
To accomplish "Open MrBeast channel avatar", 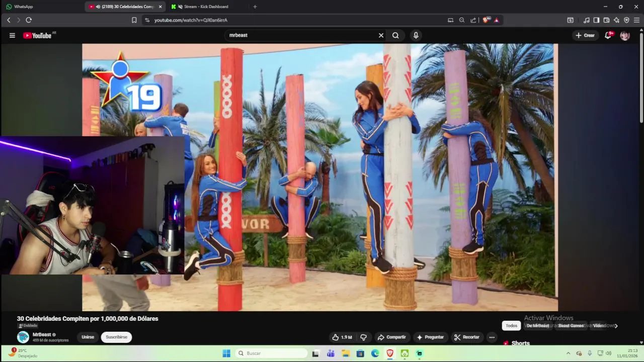I will tap(23, 337).
